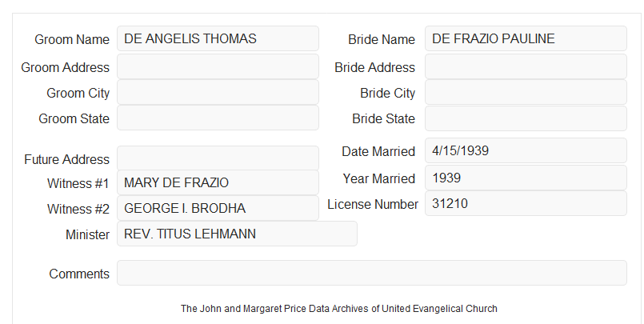
Task: Click the wide Comments field
Action: [x=372, y=273]
